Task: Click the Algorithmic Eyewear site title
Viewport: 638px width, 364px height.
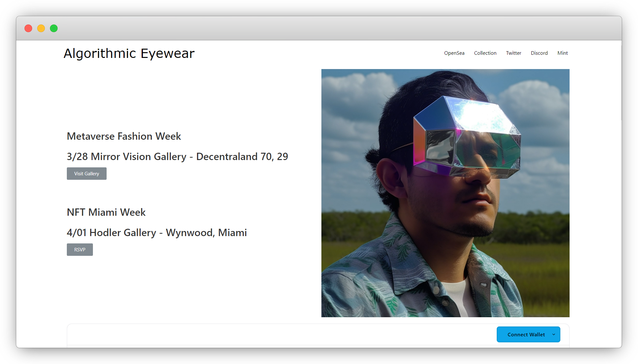Action: (x=129, y=53)
